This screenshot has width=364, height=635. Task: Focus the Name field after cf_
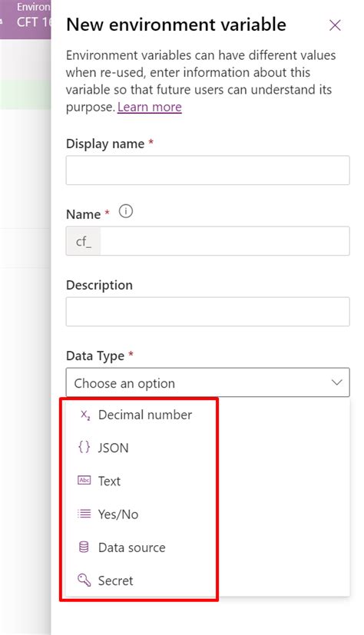[225, 241]
